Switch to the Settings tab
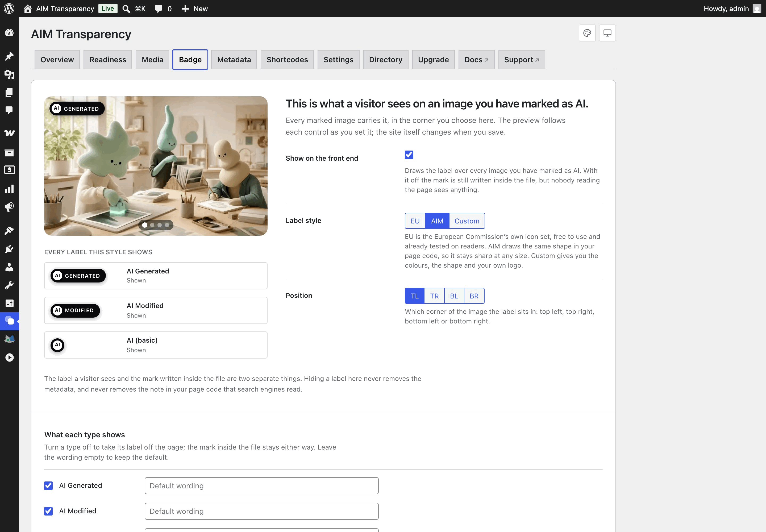The height and width of the screenshot is (532, 766). [338, 60]
